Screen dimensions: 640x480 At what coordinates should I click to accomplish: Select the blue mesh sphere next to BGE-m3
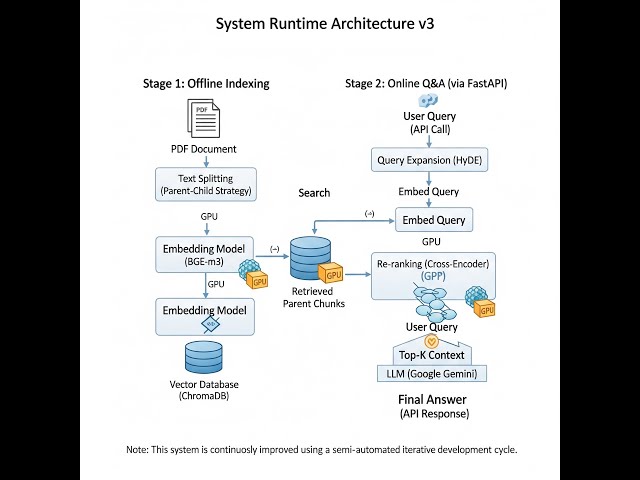tap(249, 268)
